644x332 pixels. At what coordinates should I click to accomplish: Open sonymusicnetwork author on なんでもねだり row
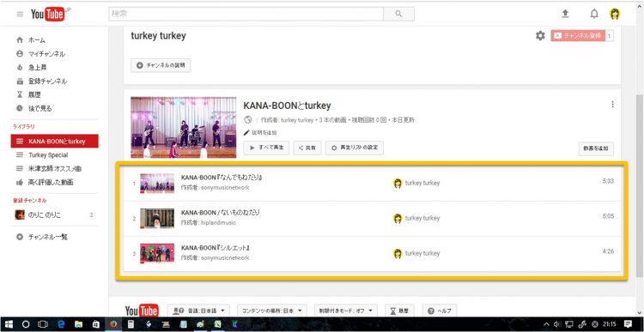225,188
